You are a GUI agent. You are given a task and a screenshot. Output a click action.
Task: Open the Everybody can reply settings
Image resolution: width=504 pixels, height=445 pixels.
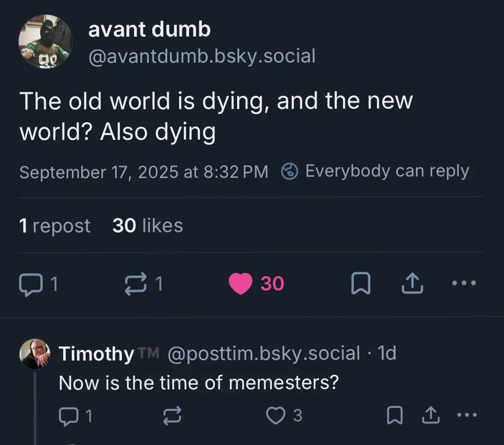tap(375, 172)
